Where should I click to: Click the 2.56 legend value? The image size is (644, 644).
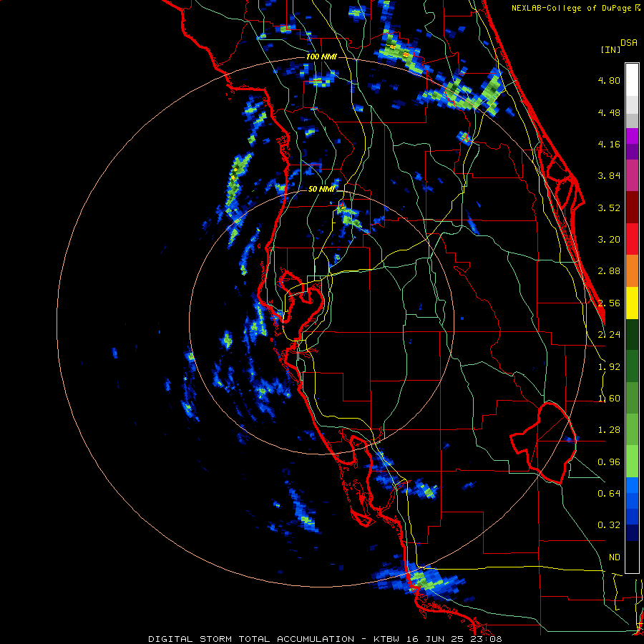coord(609,303)
